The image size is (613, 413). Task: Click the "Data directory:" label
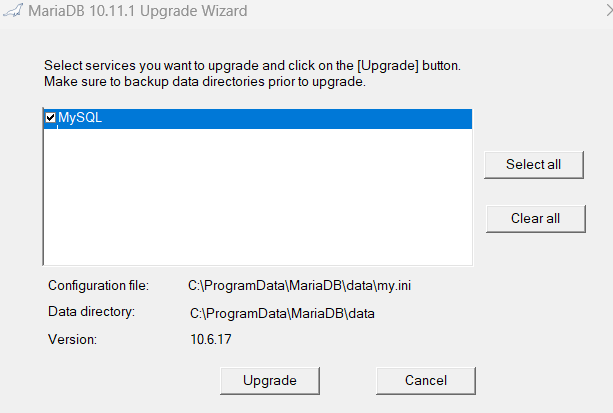pos(91,312)
